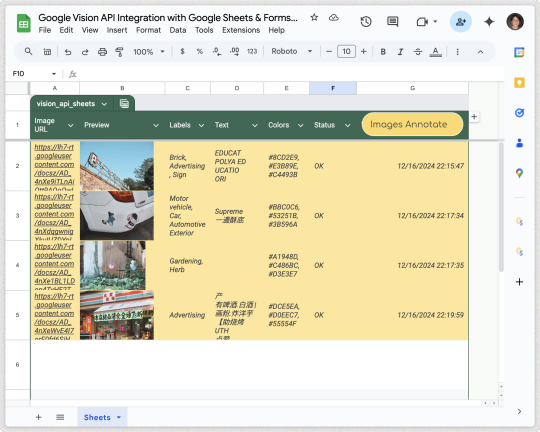Open version history clock icon

coord(366,22)
